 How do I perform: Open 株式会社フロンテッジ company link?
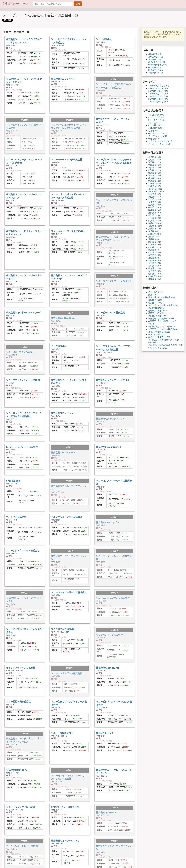coord(62,413)
